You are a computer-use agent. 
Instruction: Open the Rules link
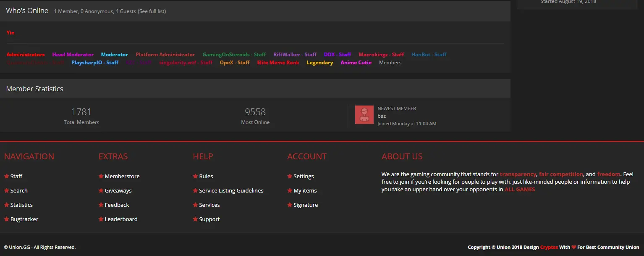206,176
